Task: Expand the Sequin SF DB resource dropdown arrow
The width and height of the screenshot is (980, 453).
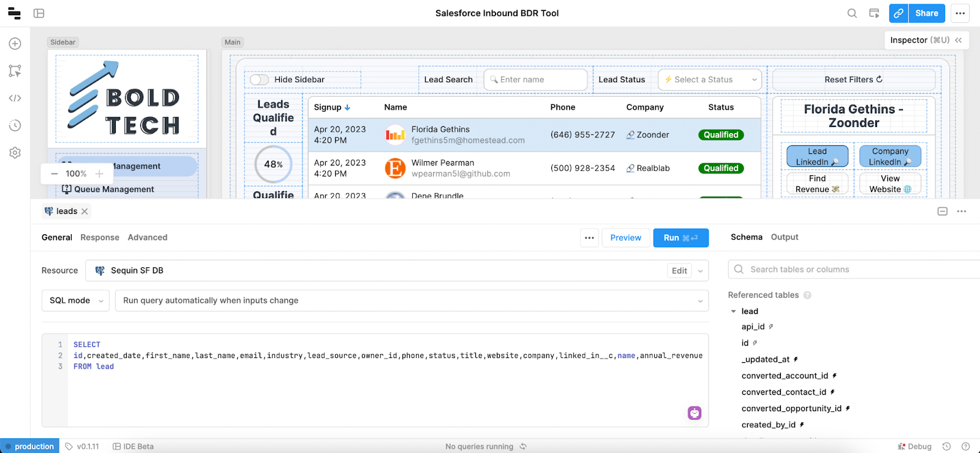Action: click(701, 271)
